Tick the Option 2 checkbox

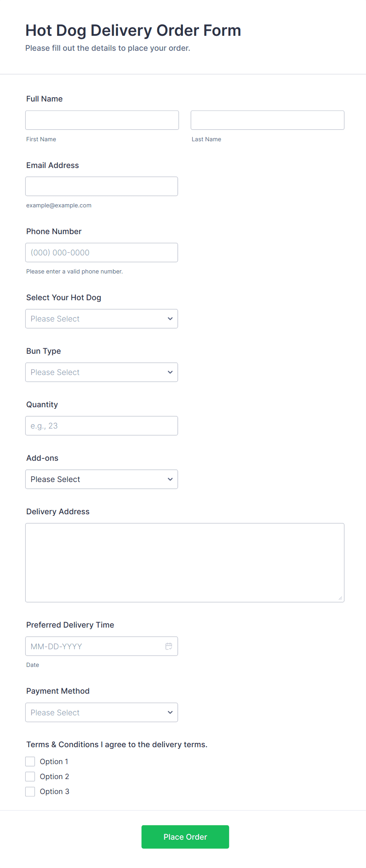point(30,776)
